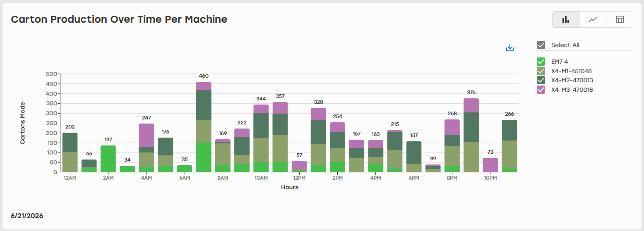The width and height of the screenshot is (644, 231).
Task: Switch to line chart view
Action: (593, 19)
